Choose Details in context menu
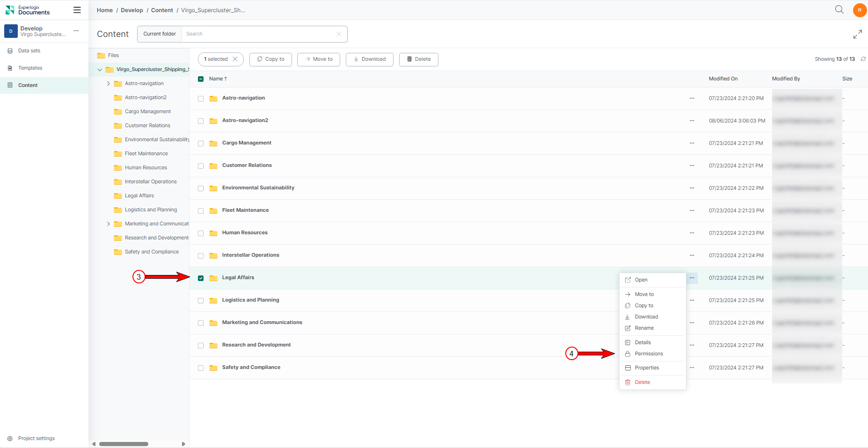Screen dimensions: 868x448 (x=653, y=342)
